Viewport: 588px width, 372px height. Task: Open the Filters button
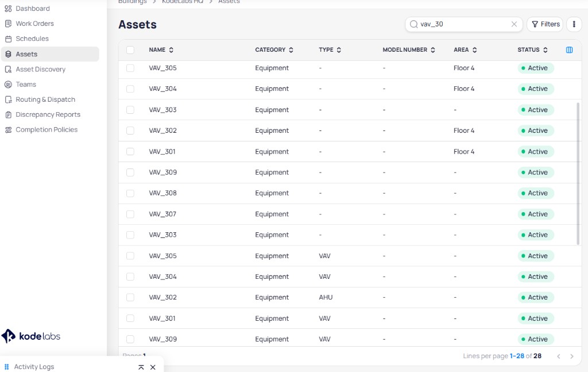pos(545,24)
